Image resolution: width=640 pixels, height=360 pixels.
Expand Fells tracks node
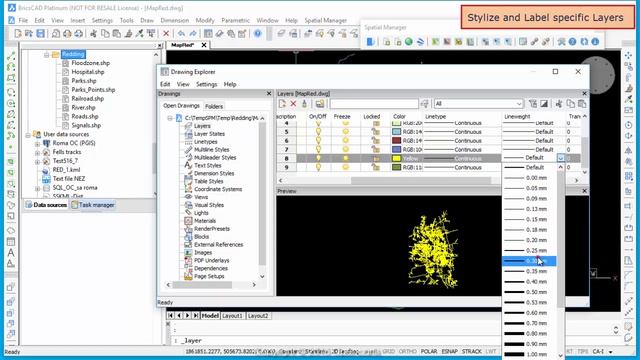[x=37, y=153]
